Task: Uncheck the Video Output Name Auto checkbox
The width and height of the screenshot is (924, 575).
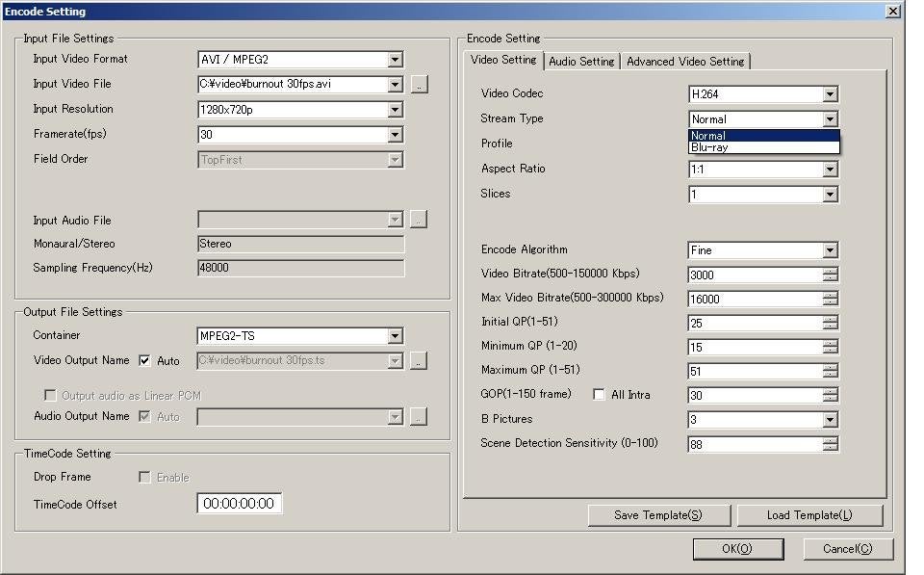Action: pyautogui.click(x=145, y=361)
